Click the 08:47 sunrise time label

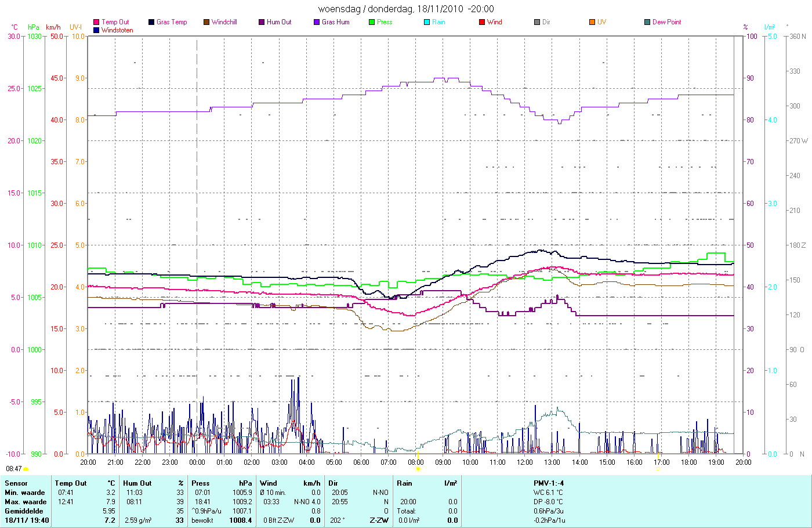click(14, 469)
